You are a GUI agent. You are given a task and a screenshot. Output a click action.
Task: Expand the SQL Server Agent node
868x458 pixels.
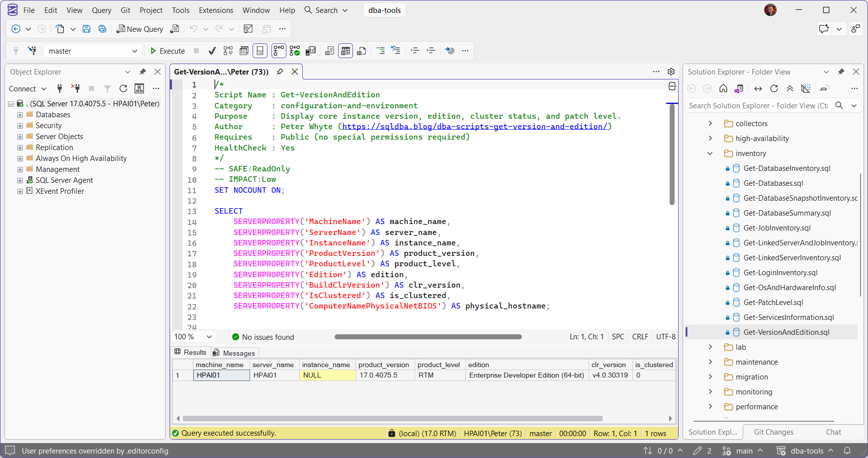20,180
